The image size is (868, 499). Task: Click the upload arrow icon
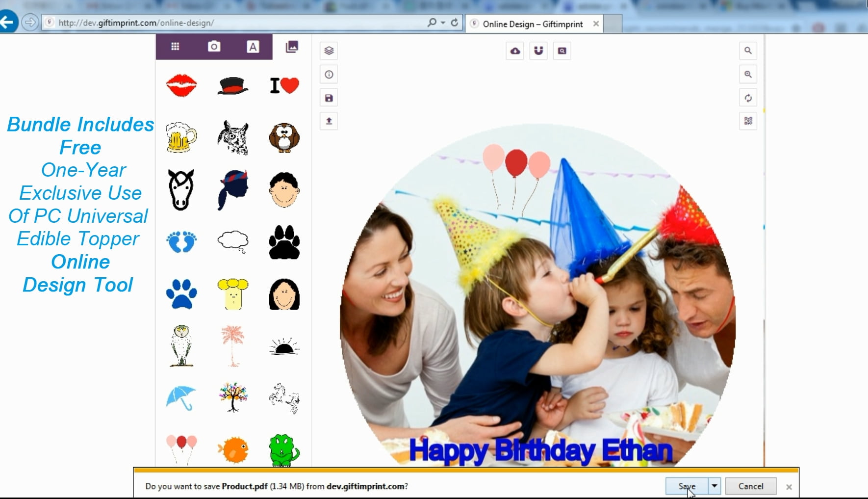pos(329,121)
